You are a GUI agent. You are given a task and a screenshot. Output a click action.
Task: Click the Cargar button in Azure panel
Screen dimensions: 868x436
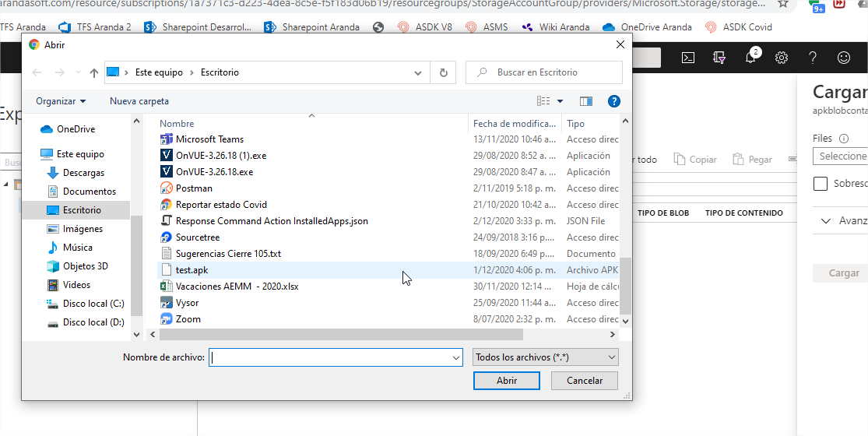pos(844,272)
